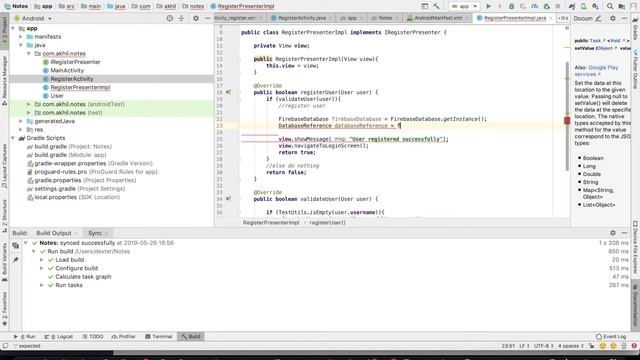Click collapse-all icon in Project panel
Viewport: 640px width, 360px height.
[182, 18]
